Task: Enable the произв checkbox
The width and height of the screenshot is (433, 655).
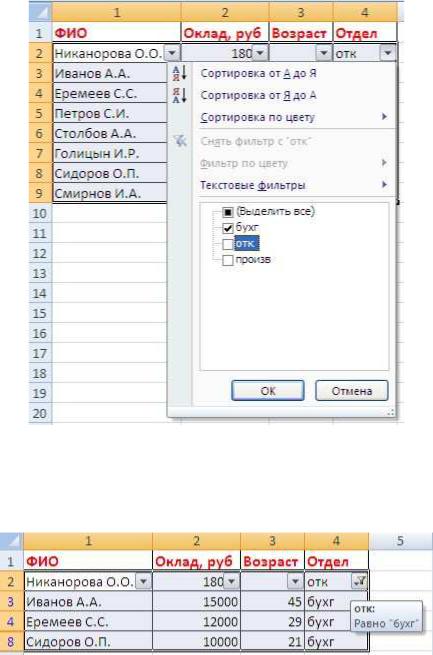Action: pyautogui.click(x=227, y=260)
